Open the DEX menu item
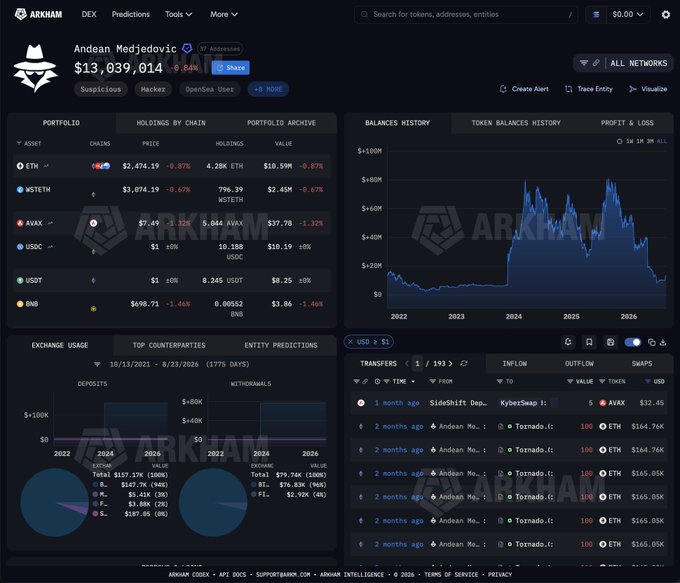Screen dimensions: 680x583 click(89, 14)
